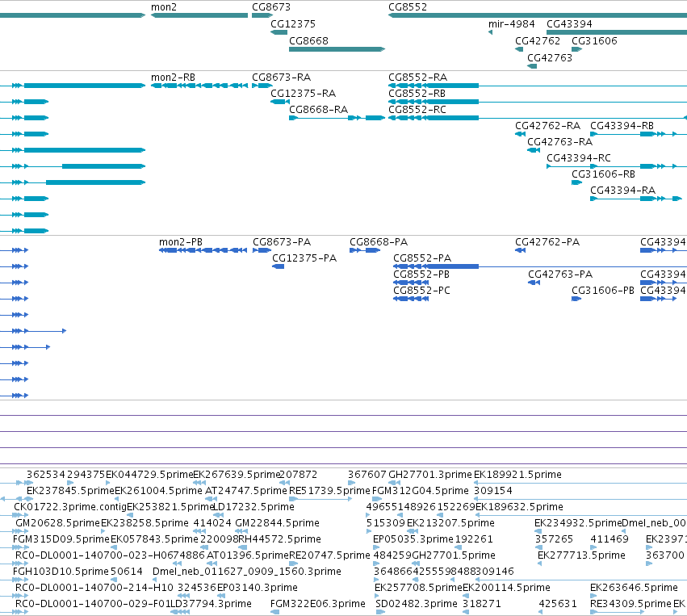Click the CG42763-RA transcript label
The height and width of the screenshot is (616, 687).
click(559, 142)
